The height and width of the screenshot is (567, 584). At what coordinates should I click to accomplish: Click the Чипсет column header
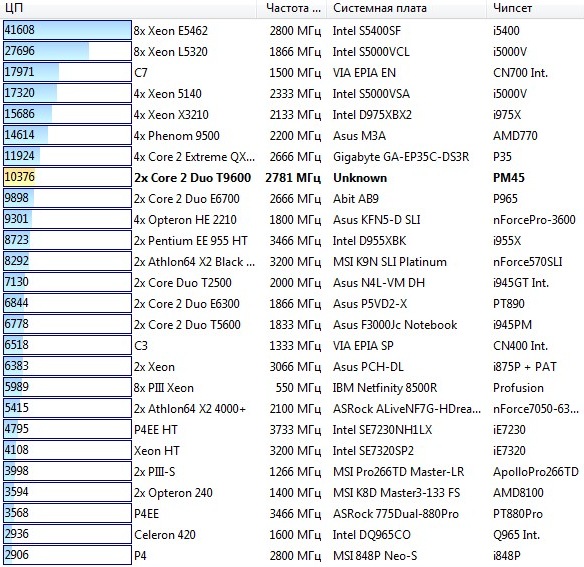pos(535,8)
